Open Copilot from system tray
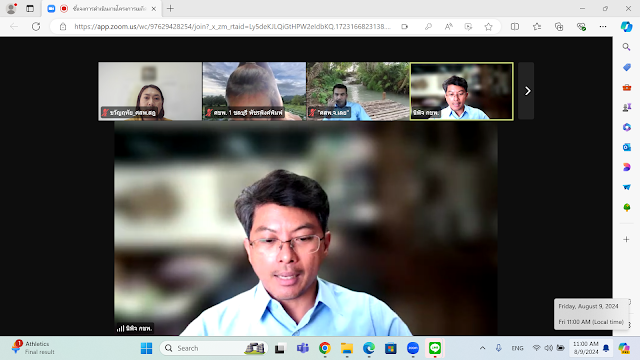This screenshot has width=640, height=360. click(x=624, y=348)
